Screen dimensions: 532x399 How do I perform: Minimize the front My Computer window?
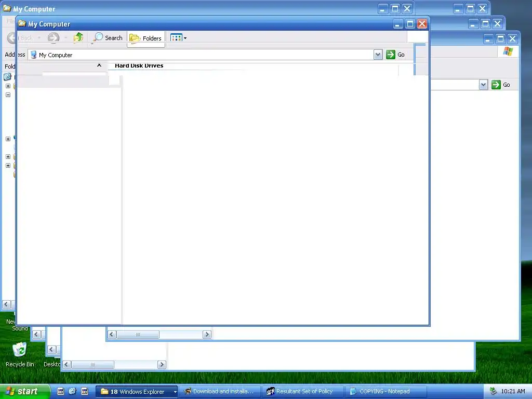coord(398,24)
